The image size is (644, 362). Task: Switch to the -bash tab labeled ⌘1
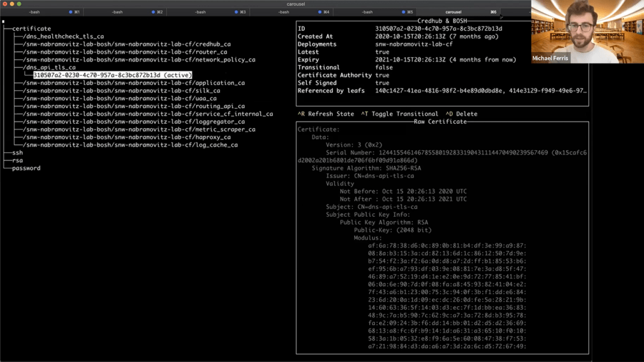click(42, 12)
